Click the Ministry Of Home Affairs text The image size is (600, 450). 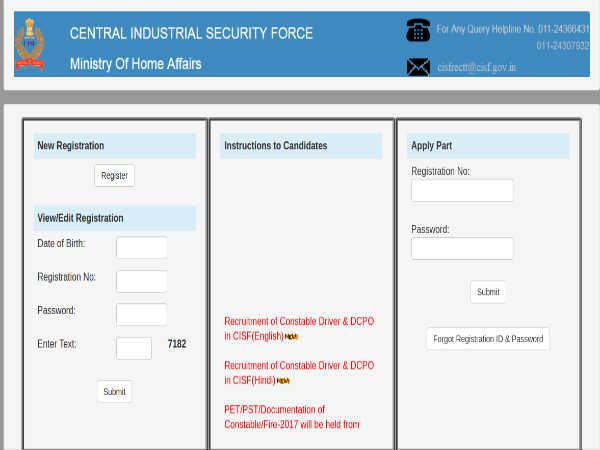[x=135, y=64]
